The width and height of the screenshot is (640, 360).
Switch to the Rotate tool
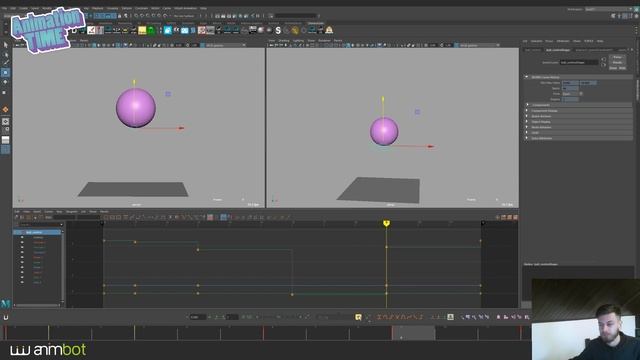[x=5, y=82]
